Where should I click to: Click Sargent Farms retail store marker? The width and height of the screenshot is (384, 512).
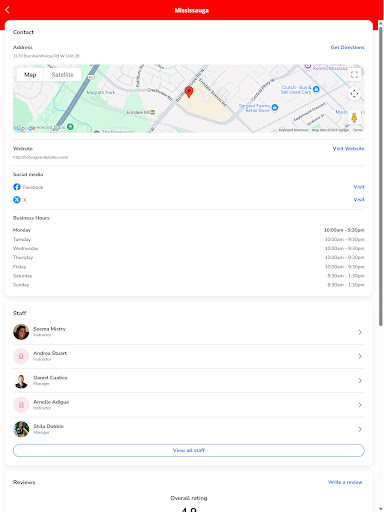[x=275, y=107]
